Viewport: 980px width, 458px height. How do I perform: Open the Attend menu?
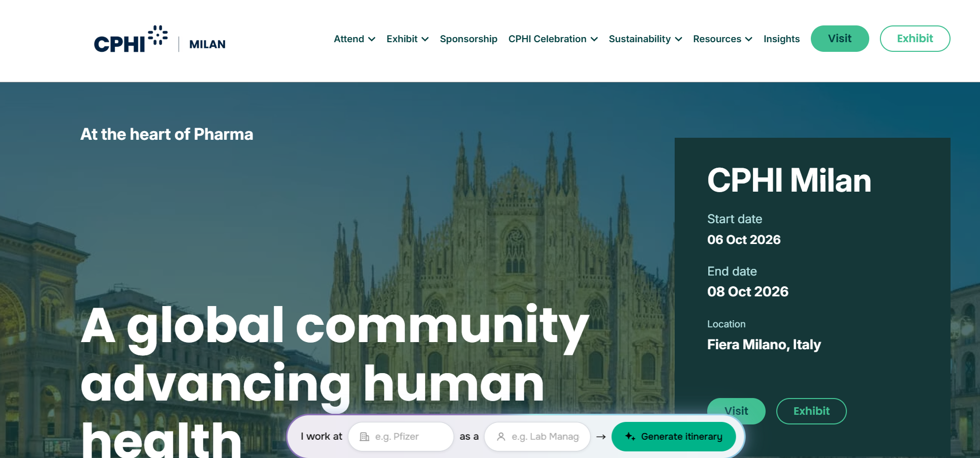point(349,39)
